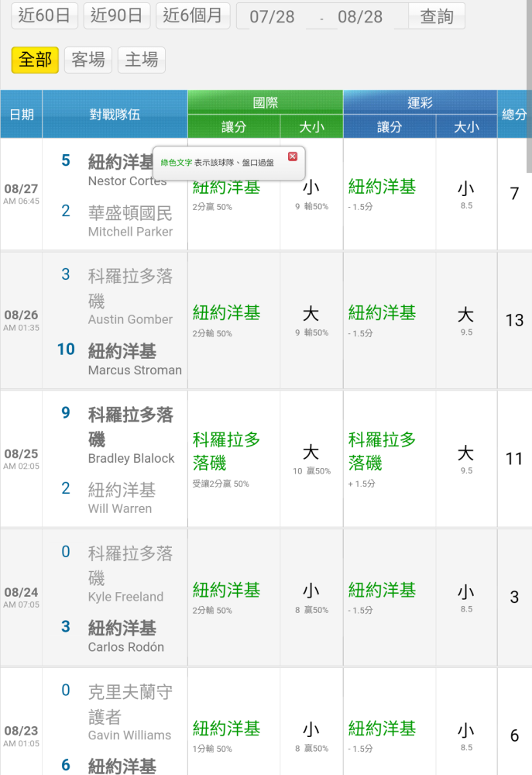Click 08/25 運彩 讓分 科羅拉多落磯 result
The image size is (532, 775).
click(382, 451)
